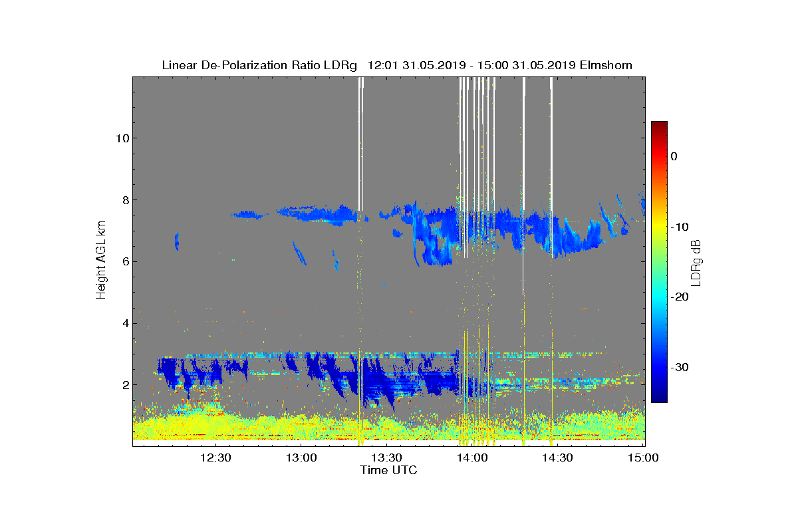Image resolution: width=798 pixels, height=532 pixels.
Task: Click the yellow section of the colorbar
Action: 659,227
